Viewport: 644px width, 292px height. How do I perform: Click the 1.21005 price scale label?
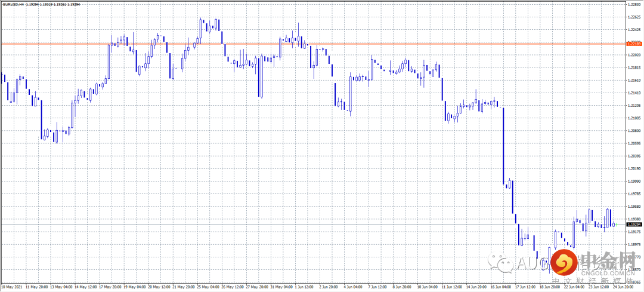pos(634,118)
